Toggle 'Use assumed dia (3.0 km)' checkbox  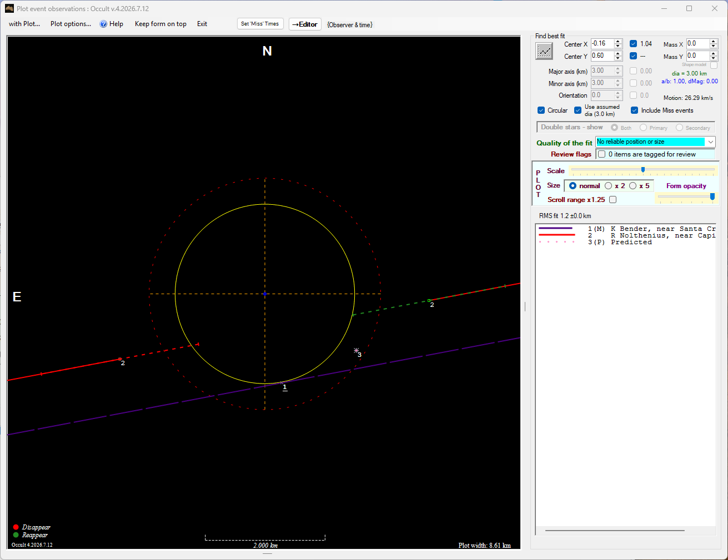coord(578,110)
